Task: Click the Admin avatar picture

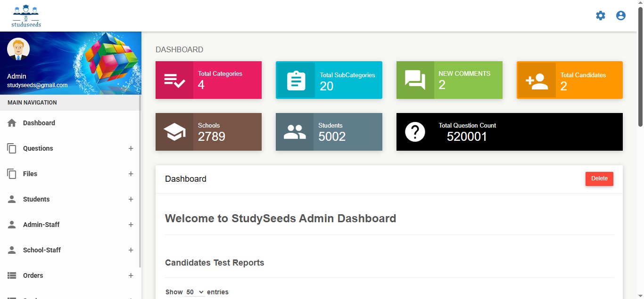Action: click(x=18, y=49)
